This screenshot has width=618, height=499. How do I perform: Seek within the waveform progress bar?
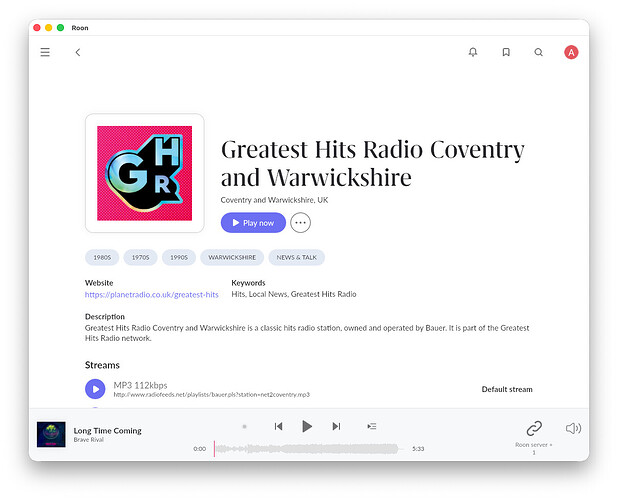[x=309, y=449]
